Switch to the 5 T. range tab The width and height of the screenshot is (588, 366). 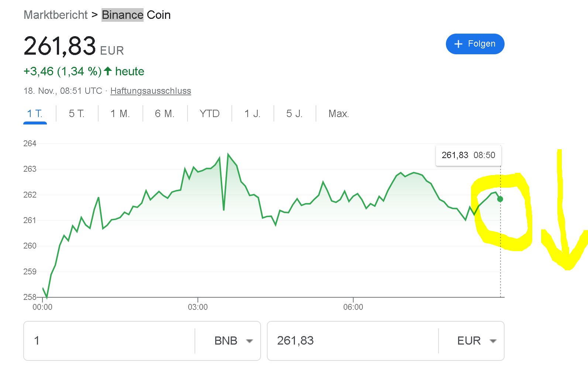(x=77, y=114)
